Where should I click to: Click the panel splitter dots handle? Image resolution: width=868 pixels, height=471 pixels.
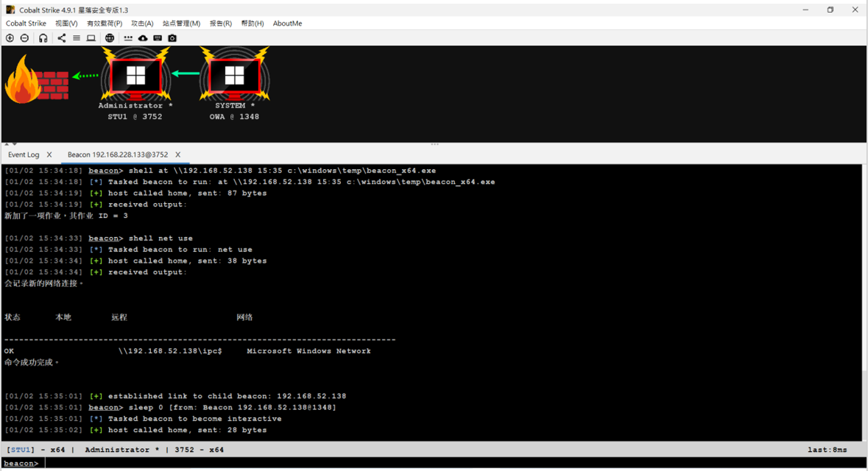434,144
